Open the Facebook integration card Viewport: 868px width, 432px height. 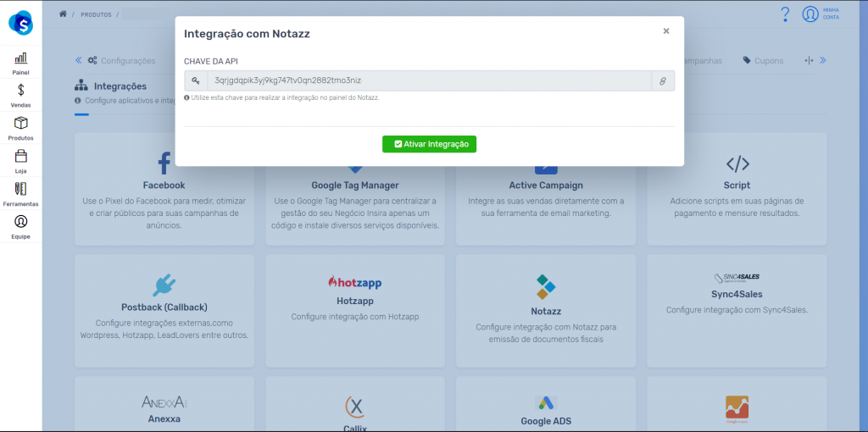coord(164,188)
